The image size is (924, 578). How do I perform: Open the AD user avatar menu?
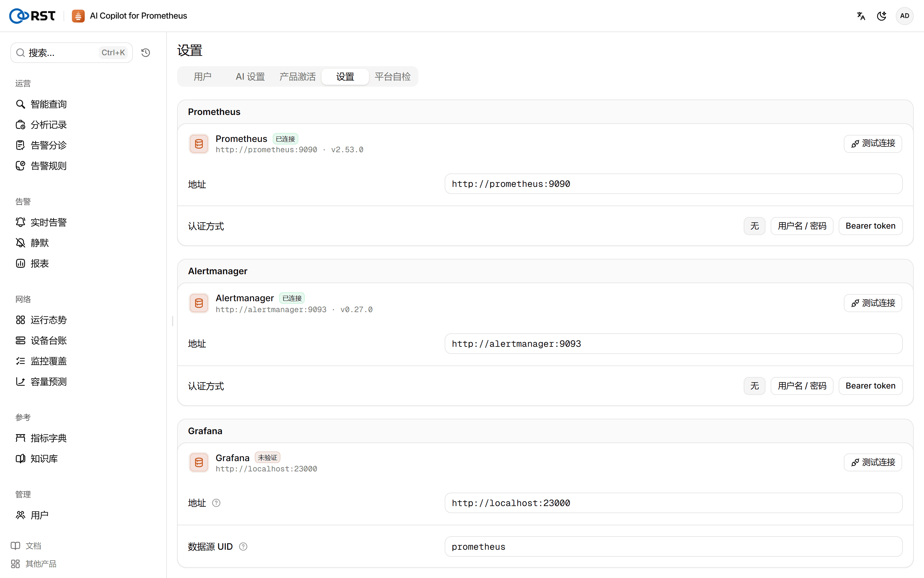(904, 16)
